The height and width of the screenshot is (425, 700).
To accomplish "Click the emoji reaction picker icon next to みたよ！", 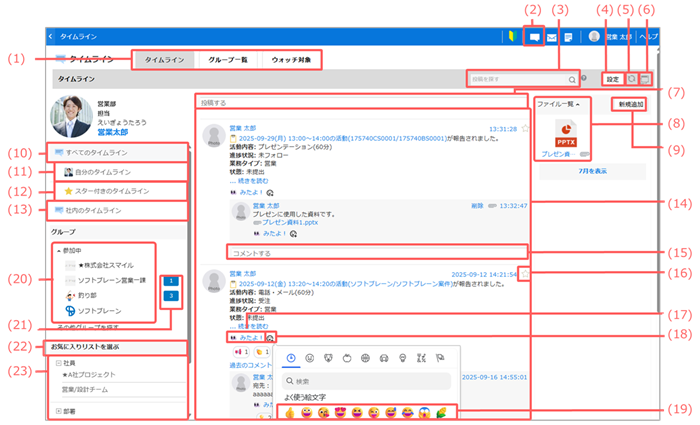I will tap(270, 339).
